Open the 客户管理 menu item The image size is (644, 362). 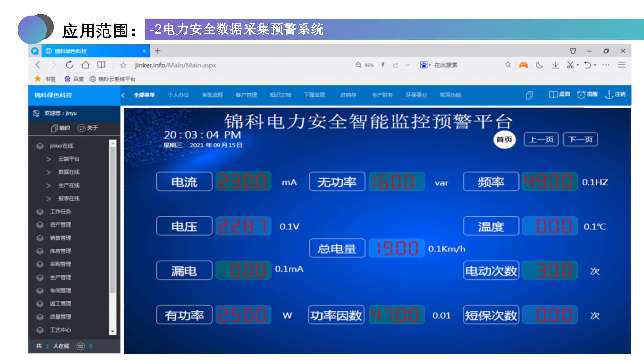pos(246,95)
